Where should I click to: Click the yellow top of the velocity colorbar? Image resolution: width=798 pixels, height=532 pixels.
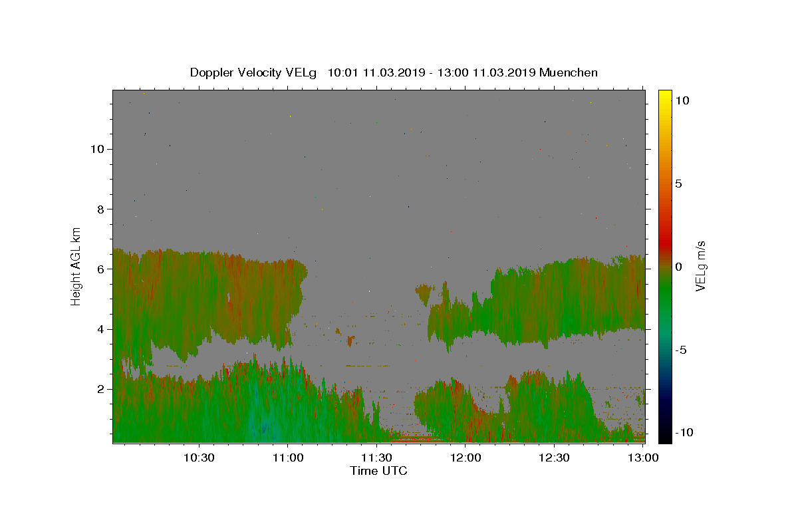[x=664, y=95]
